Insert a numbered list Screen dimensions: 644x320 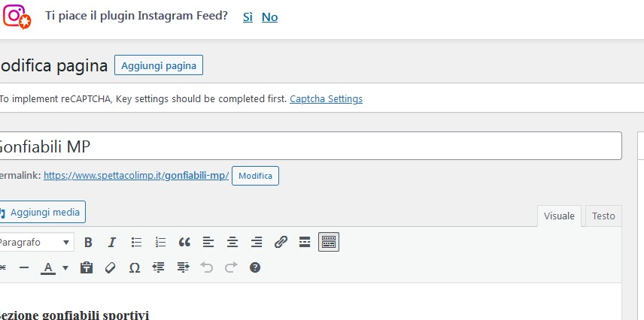pos(160,243)
